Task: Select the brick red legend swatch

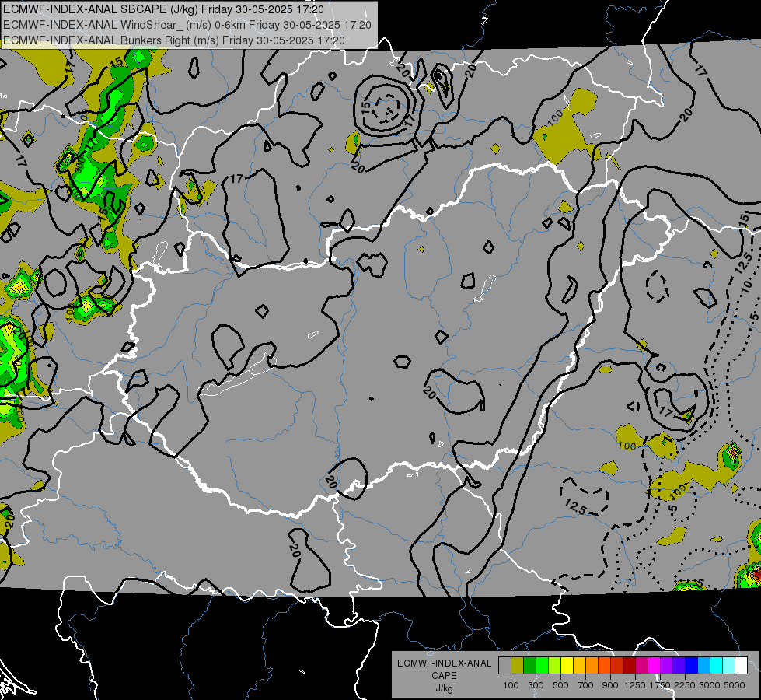Action: [617, 666]
